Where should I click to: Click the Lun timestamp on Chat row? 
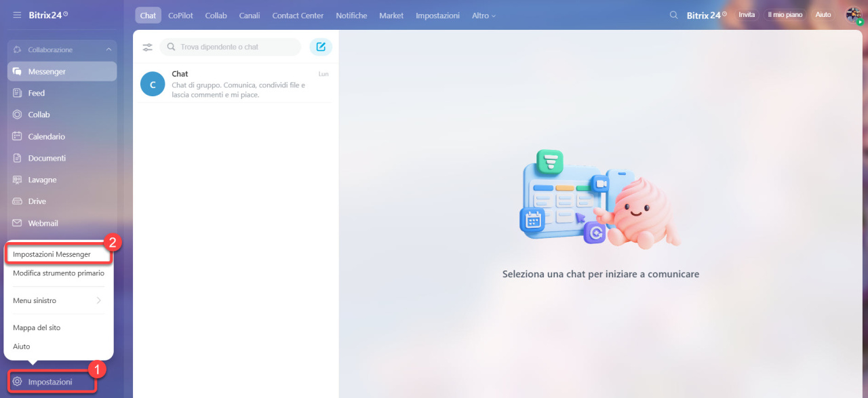click(x=323, y=74)
